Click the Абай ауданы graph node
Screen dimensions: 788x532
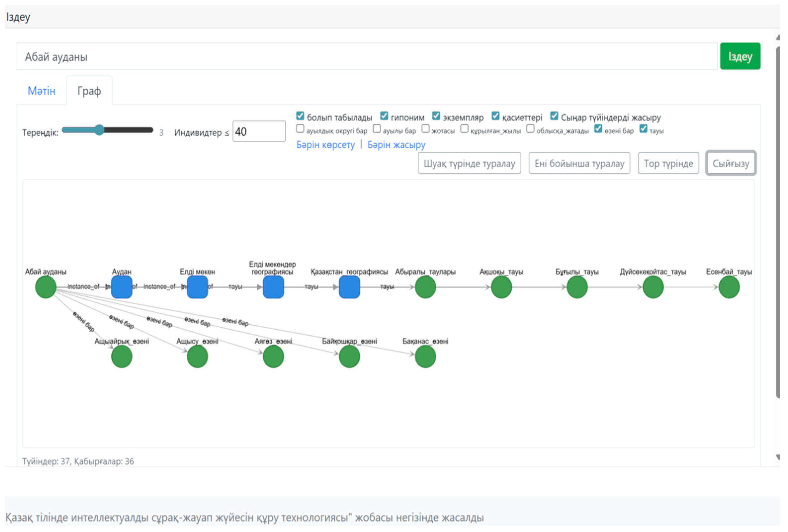(45, 287)
